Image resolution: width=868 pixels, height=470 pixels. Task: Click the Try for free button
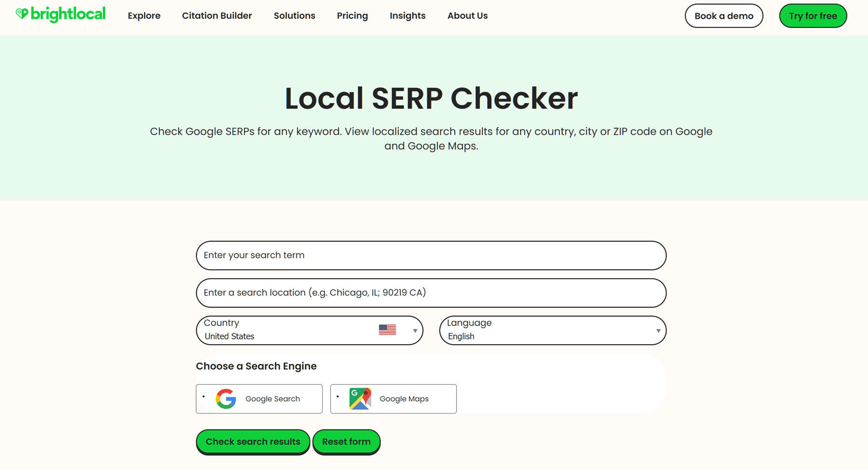[x=813, y=16]
